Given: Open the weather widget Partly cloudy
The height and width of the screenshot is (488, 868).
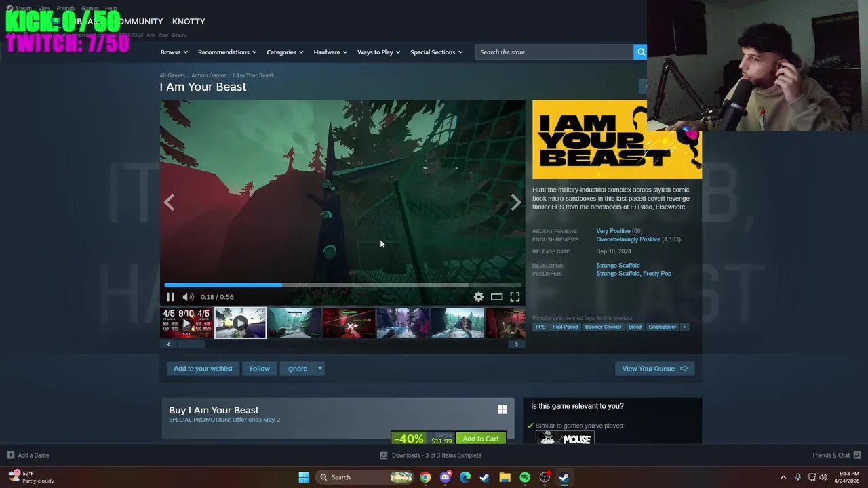Looking at the screenshot, I should [x=31, y=477].
